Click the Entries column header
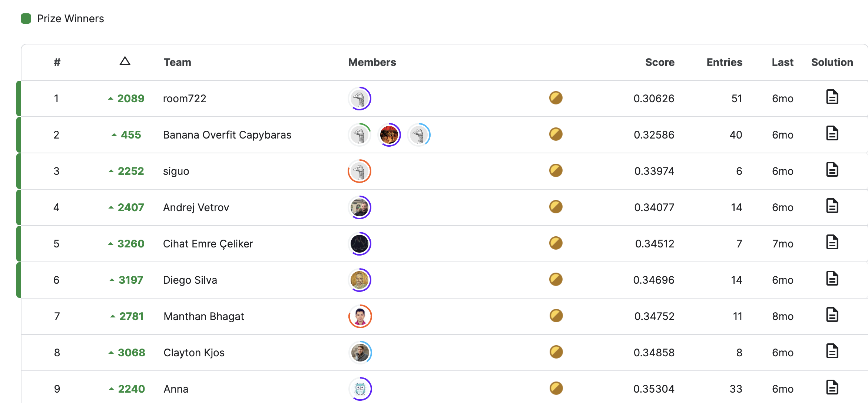Screen dimensions: 868x403 (724, 62)
